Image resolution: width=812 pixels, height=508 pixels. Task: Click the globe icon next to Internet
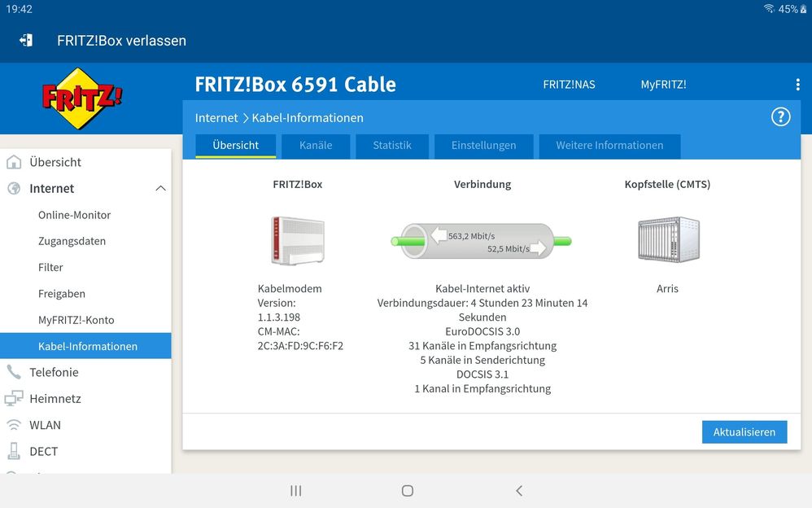click(14, 188)
